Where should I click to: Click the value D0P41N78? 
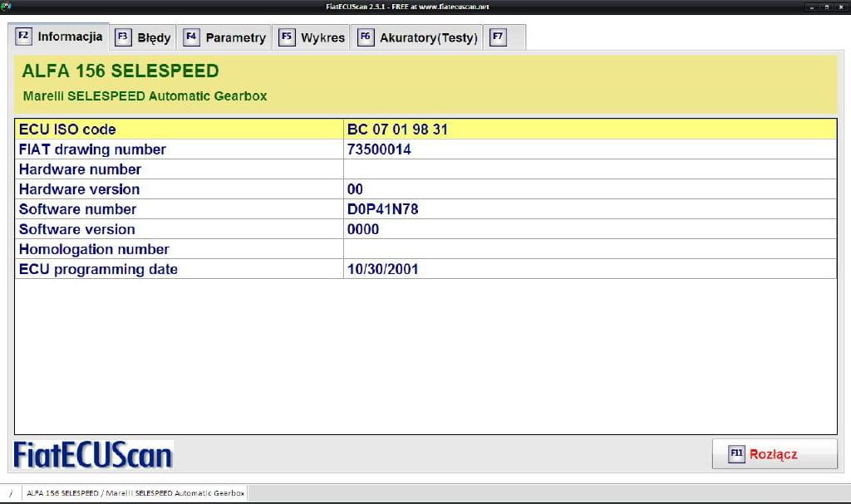coord(382,209)
